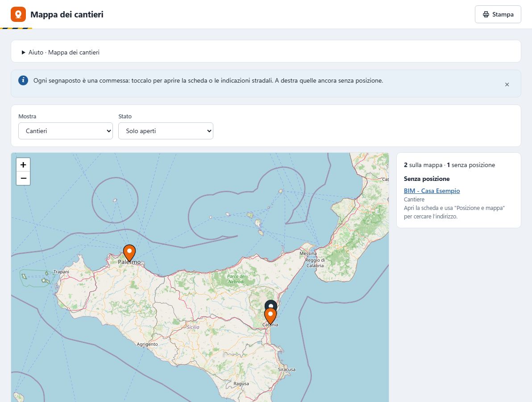This screenshot has height=402, width=532.
Task: Click the Trapani label on the map
Action: point(62,272)
